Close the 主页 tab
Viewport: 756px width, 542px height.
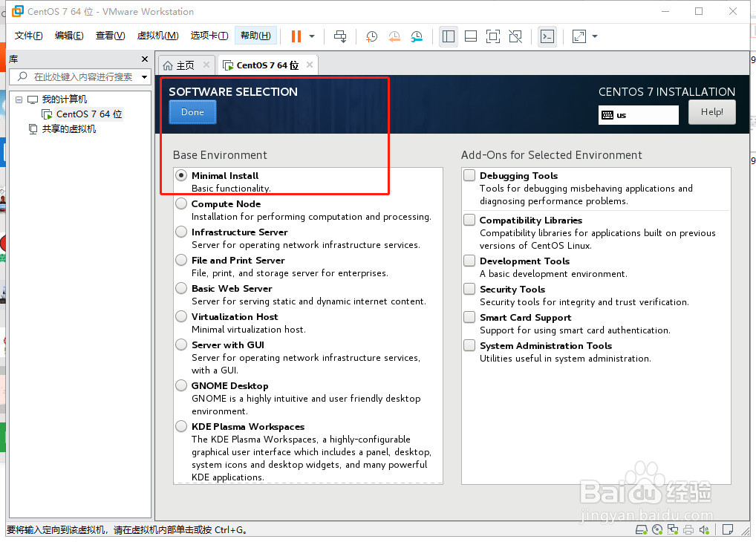coord(206,65)
